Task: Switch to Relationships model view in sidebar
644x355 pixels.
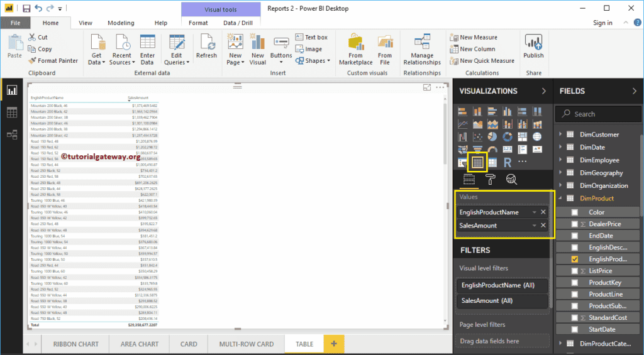Action: [12, 134]
